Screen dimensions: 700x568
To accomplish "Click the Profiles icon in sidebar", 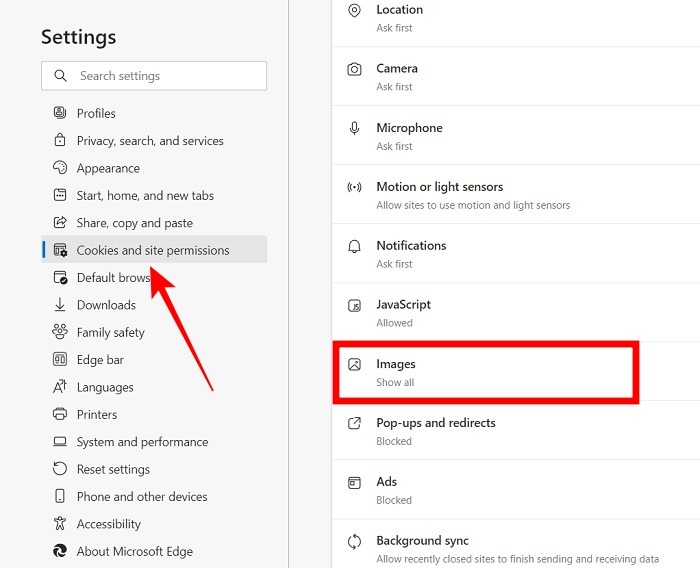I will [60, 113].
